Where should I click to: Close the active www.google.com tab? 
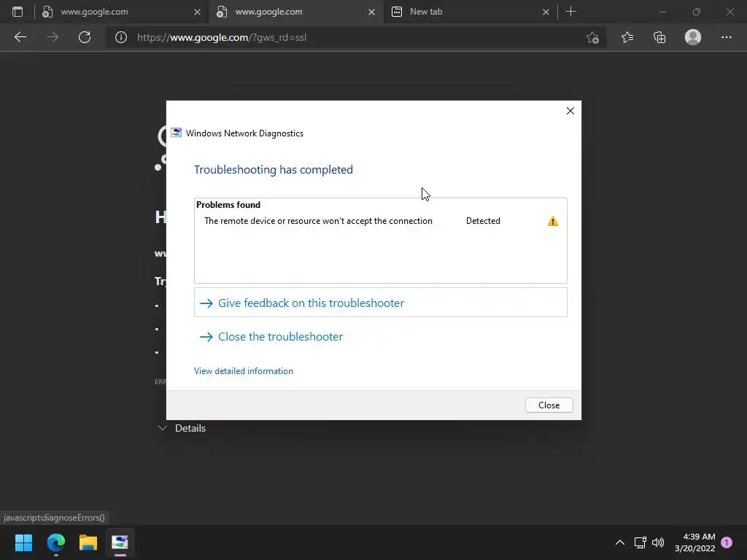pos(371,12)
